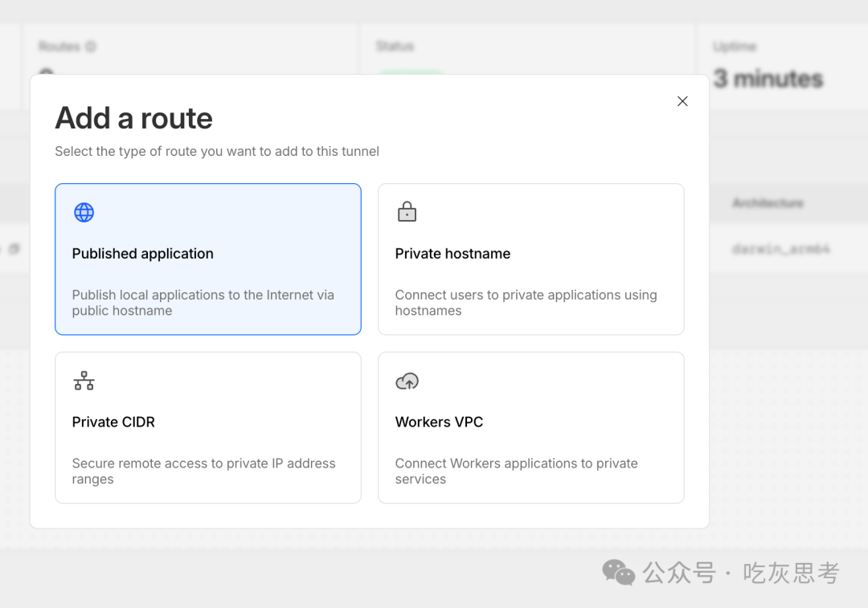The image size is (868, 608).
Task: Click the globe icon for Published application
Action: (84, 213)
